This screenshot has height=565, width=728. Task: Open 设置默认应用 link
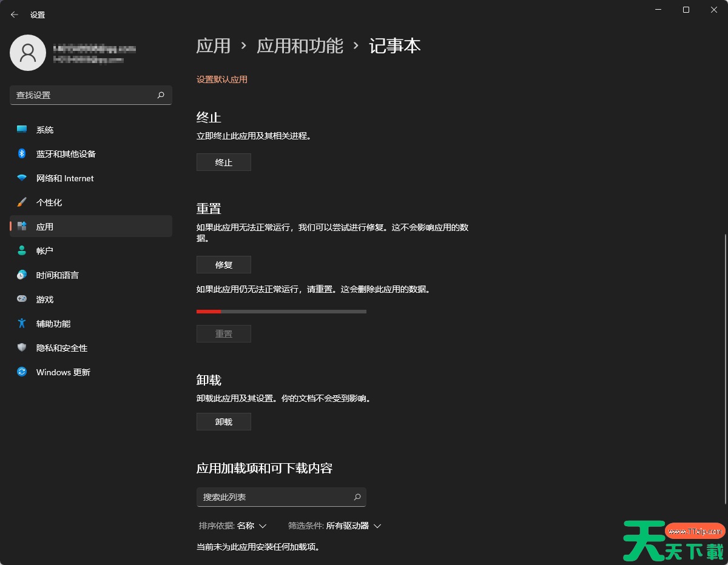222,79
